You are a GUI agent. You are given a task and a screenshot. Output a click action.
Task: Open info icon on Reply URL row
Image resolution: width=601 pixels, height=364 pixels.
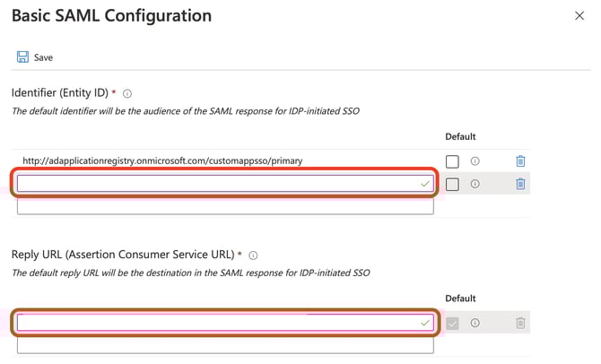(475, 323)
